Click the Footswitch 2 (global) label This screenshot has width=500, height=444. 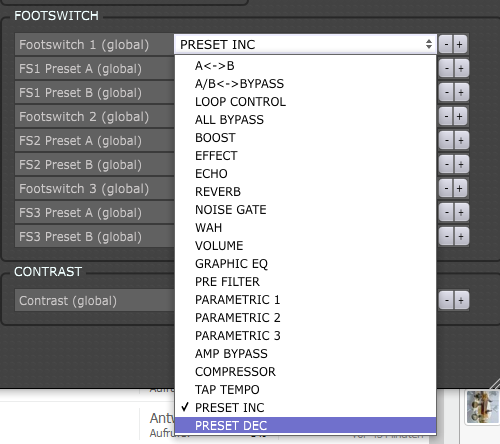[x=84, y=117]
